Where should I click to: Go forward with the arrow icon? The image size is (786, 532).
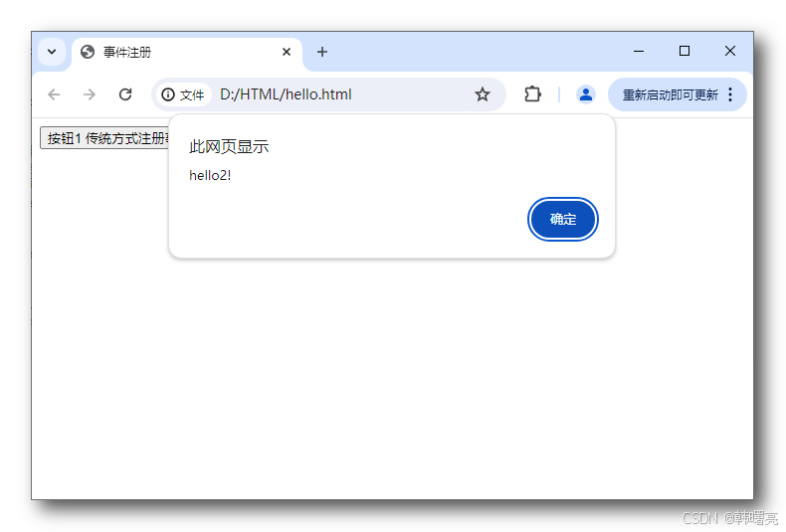click(90, 94)
